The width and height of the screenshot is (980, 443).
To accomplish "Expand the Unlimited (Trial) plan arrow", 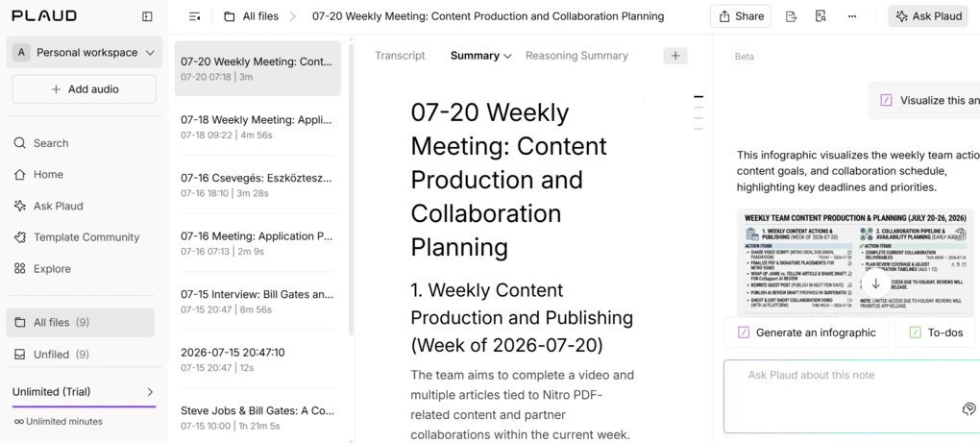I will [x=149, y=392].
